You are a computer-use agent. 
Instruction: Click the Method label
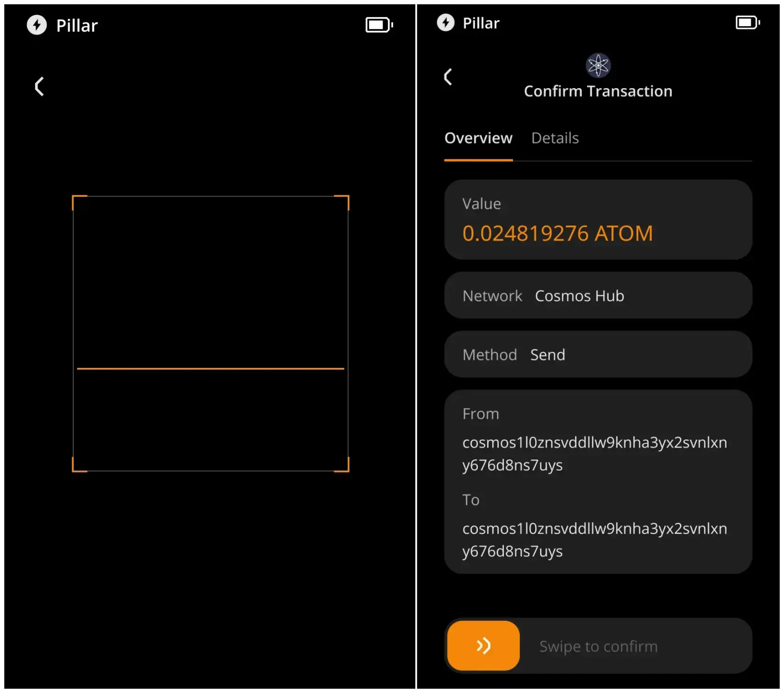pyautogui.click(x=490, y=355)
